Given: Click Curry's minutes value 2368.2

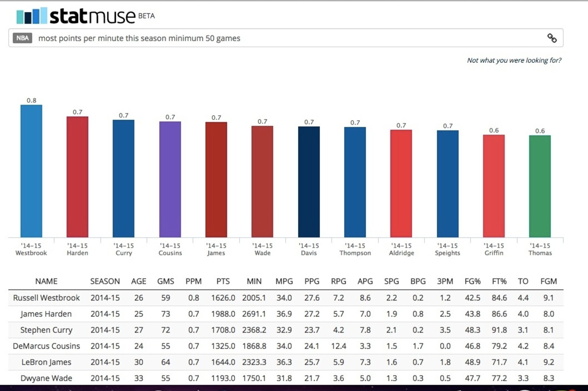Looking at the screenshot, I should pyautogui.click(x=254, y=330).
